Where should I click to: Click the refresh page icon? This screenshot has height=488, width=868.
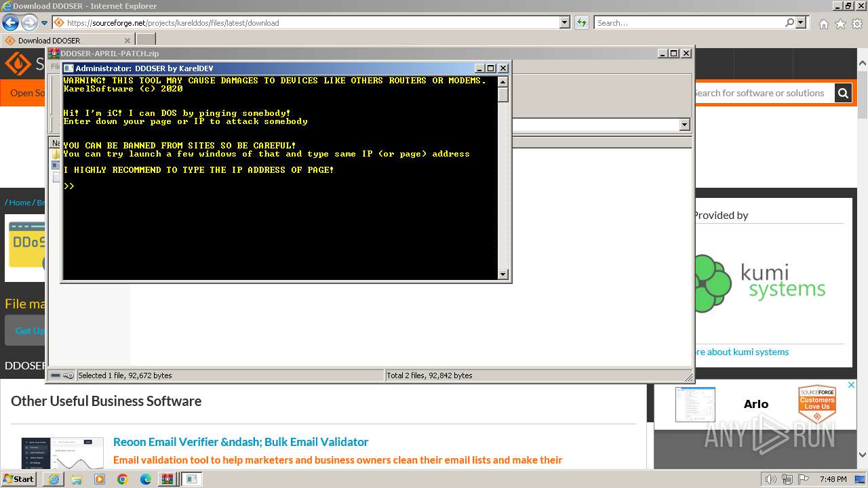tap(581, 22)
